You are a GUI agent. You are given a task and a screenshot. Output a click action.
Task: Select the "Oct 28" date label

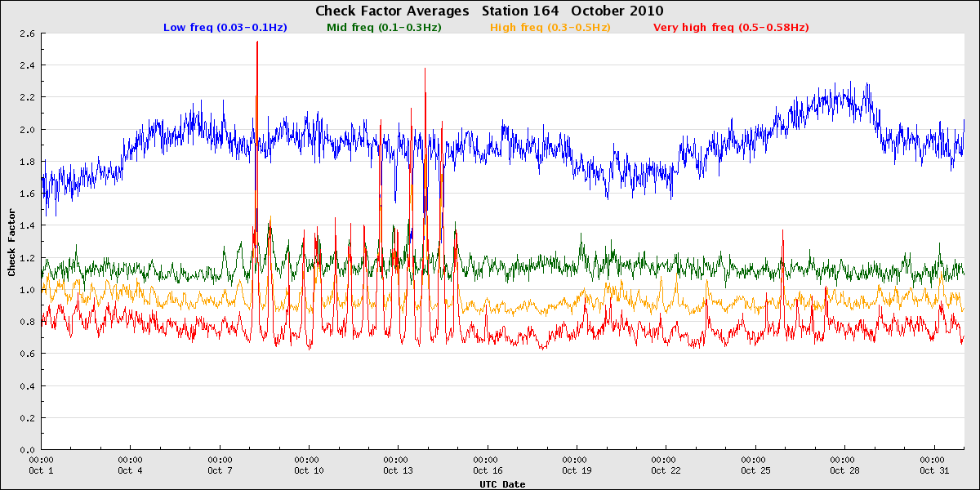coord(844,470)
